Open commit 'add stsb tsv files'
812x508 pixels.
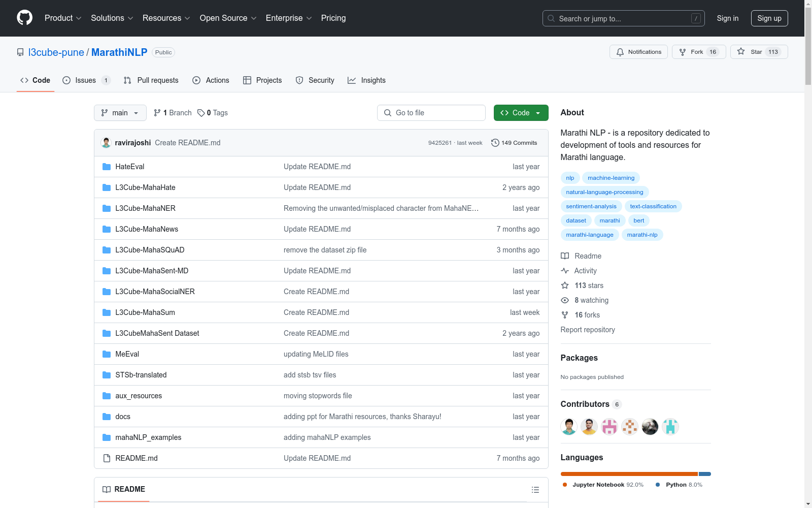coord(310,375)
